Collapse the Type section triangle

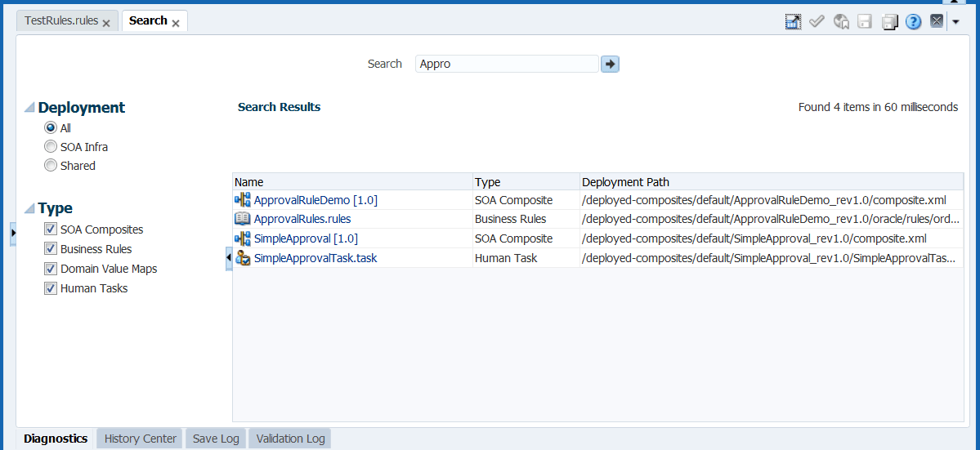[x=29, y=208]
